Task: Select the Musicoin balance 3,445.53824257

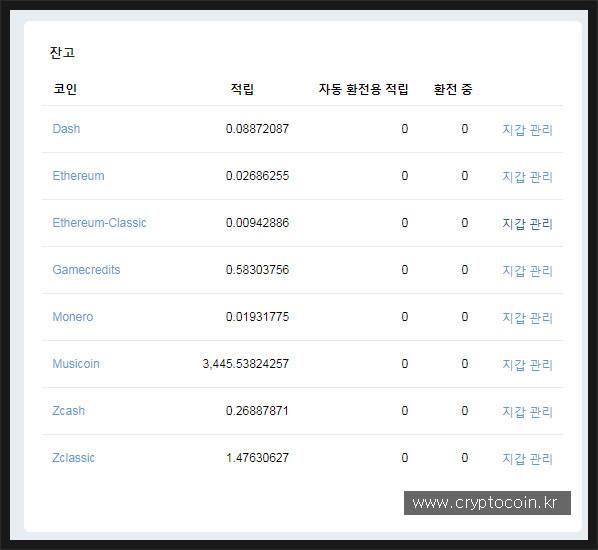Action: tap(246, 363)
